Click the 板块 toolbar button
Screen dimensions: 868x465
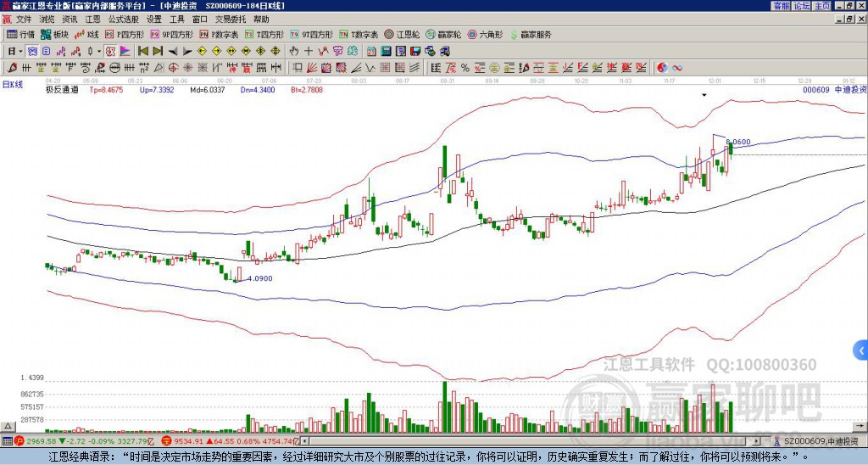tap(54, 34)
